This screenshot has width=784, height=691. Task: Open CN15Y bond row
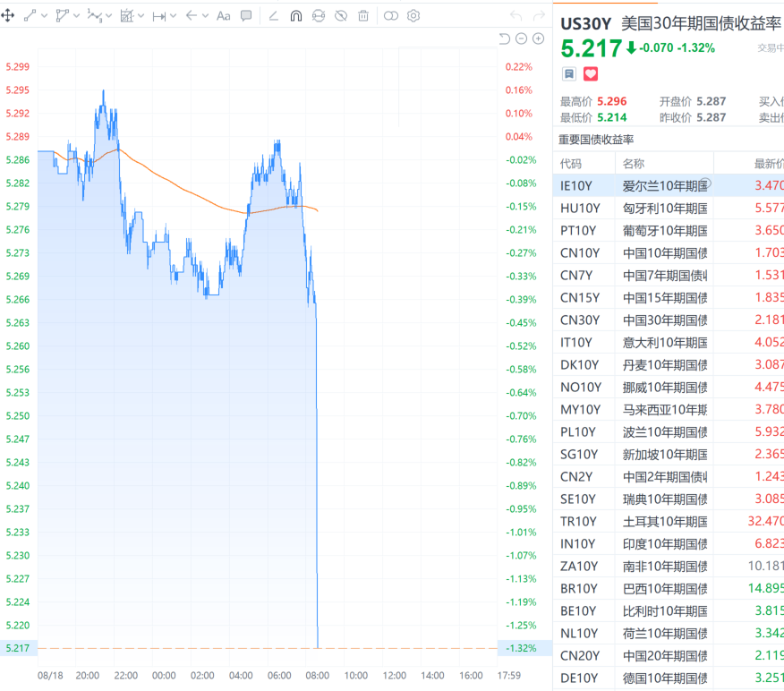(x=669, y=297)
